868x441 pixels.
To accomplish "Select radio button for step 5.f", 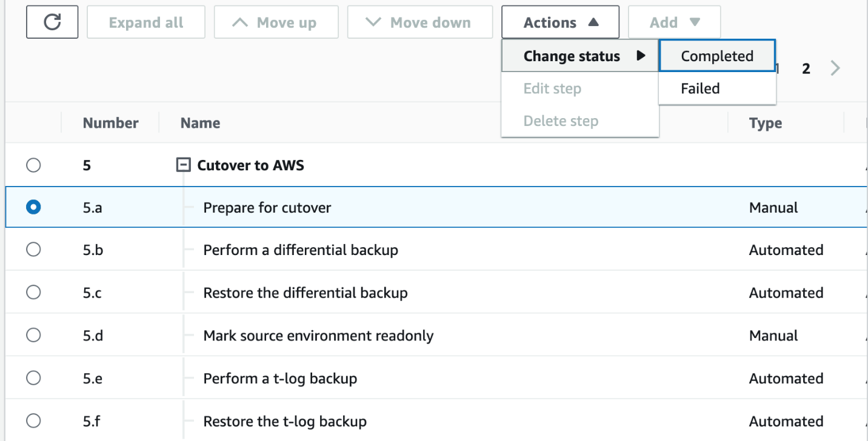I will point(33,421).
